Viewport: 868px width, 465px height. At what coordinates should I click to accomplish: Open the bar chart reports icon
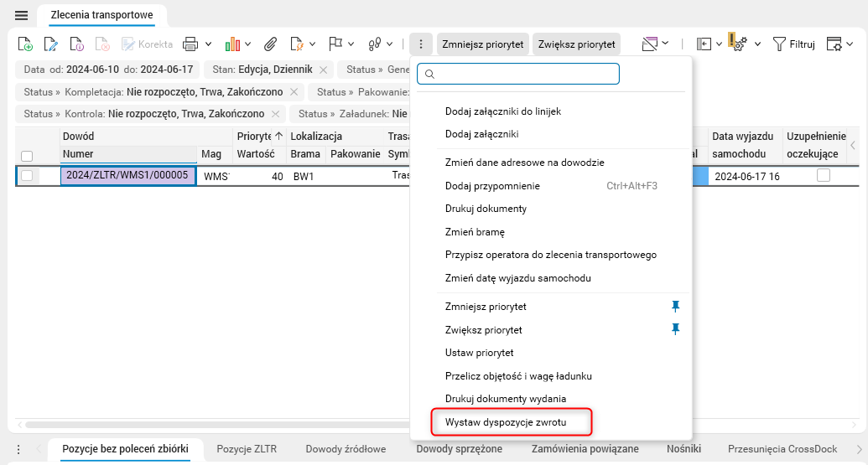point(232,44)
